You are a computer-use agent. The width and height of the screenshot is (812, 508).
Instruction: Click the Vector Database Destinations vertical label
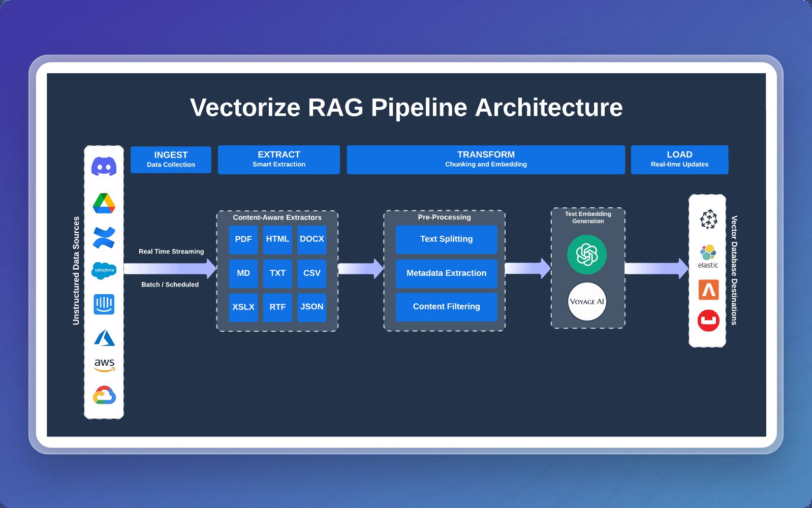[x=734, y=270]
